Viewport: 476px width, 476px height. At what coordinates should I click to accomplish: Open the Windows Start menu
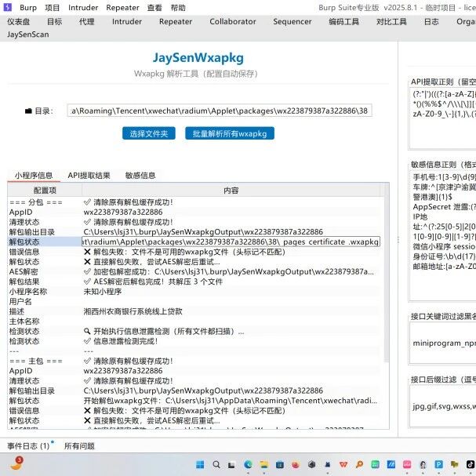point(200,464)
